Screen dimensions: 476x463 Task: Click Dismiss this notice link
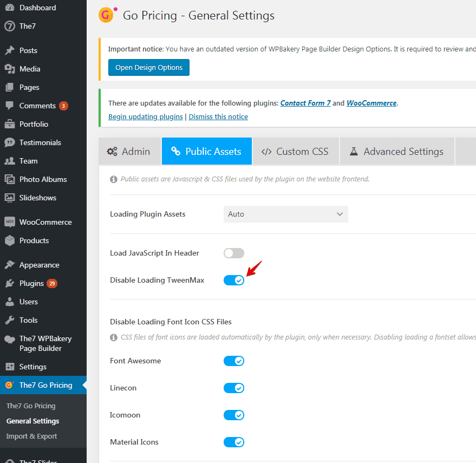tap(218, 117)
